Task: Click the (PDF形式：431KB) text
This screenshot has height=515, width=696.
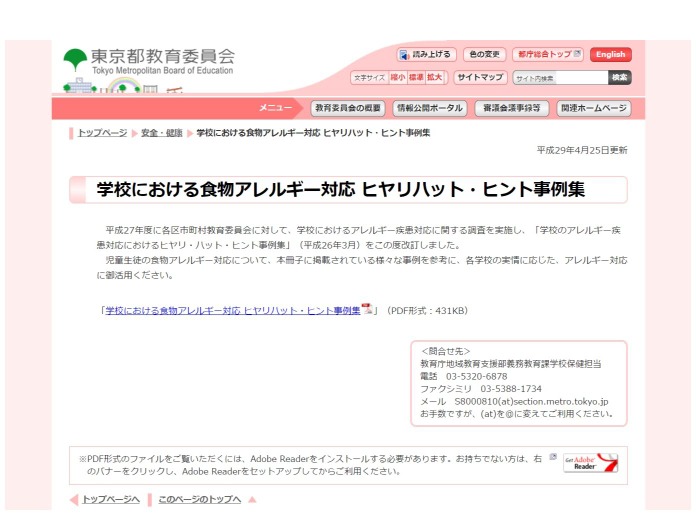Action: click(x=427, y=311)
